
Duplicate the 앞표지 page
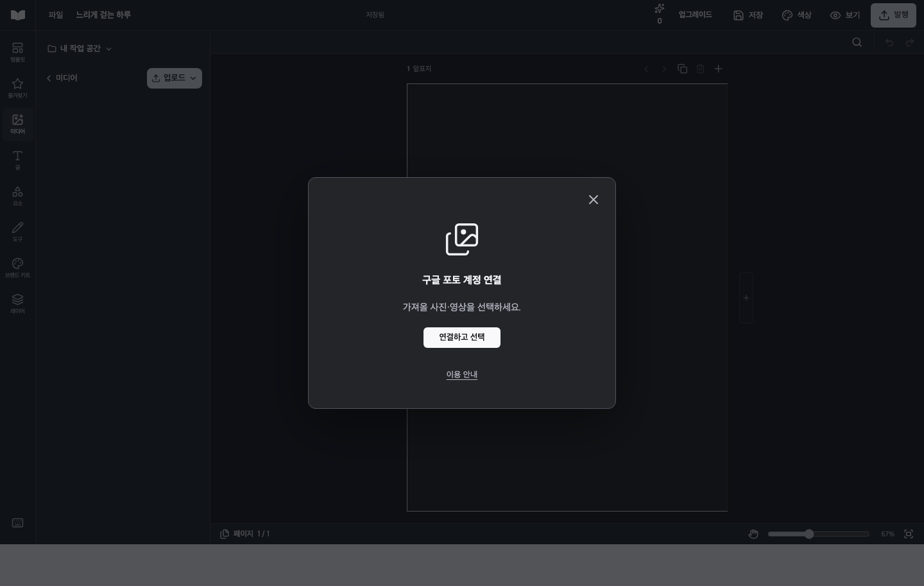[x=683, y=69]
